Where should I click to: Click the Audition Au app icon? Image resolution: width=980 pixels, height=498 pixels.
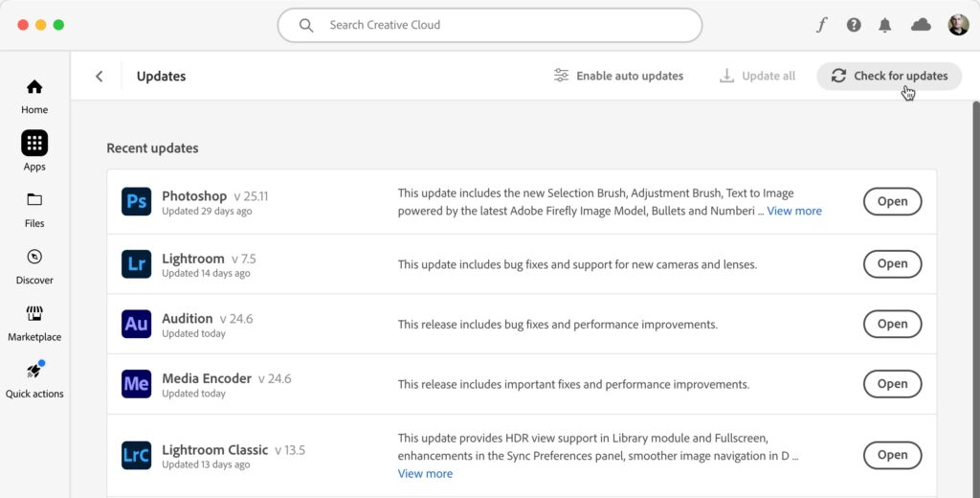tap(136, 324)
